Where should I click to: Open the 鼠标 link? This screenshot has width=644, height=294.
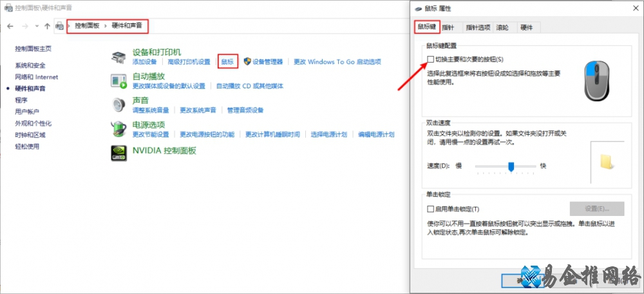[227, 62]
